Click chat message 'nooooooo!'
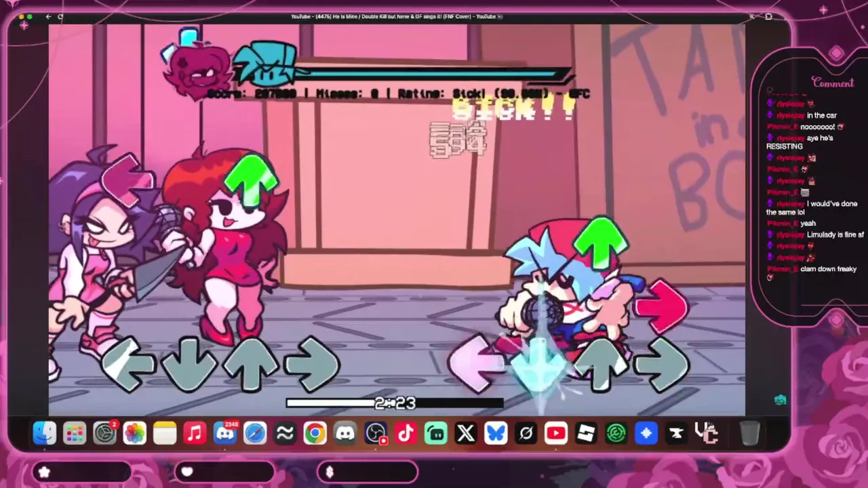Viewport: 868px width, 488px height. click(x=818, y=127)
